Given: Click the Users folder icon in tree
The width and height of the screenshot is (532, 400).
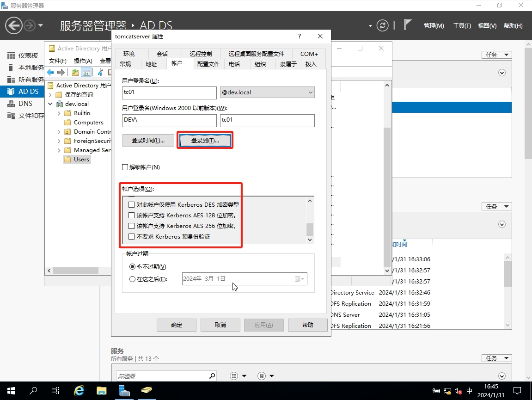Looking at the screenshot, I should click(67, 160).
